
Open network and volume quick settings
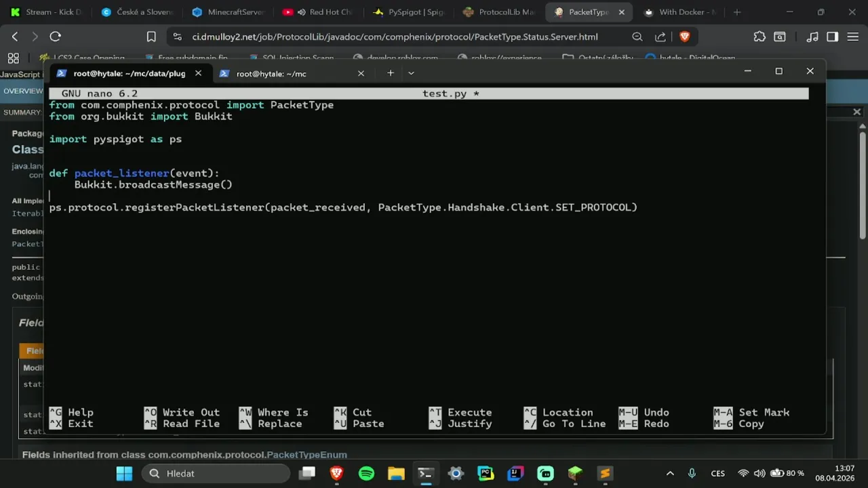pos(770,473)
